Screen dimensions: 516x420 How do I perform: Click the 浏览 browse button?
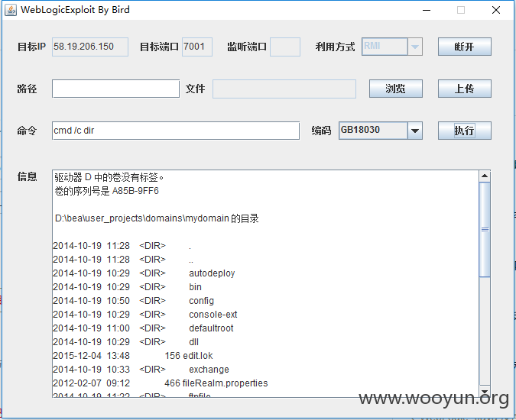[395, 89]
